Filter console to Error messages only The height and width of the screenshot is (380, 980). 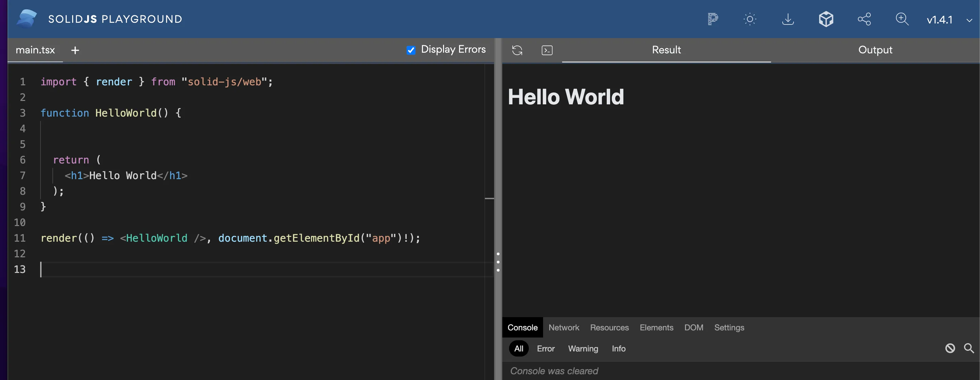545,348
